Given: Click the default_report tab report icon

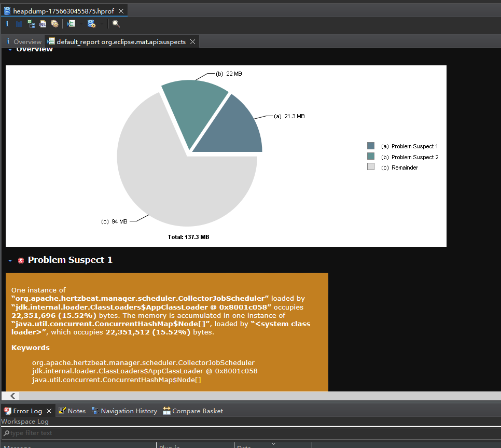Looking at the screenshot, I should [51, 41].
